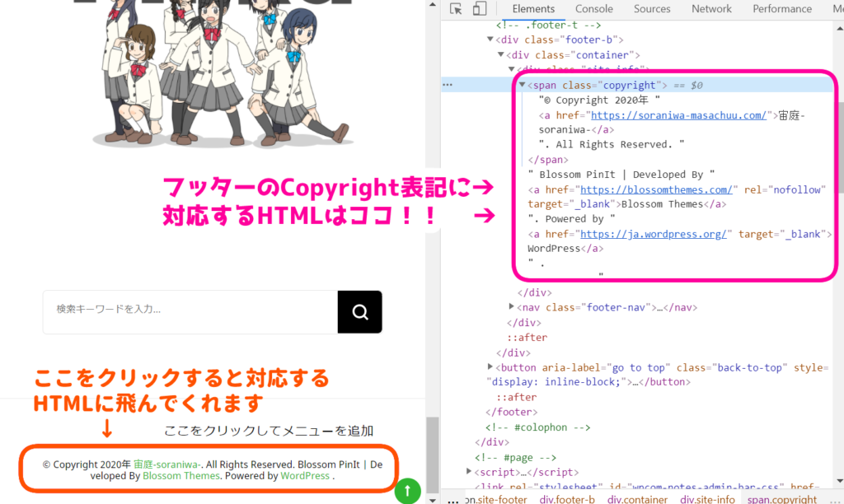
Task: Open the Blossom Themes footer link
Action: pos(181,476)
